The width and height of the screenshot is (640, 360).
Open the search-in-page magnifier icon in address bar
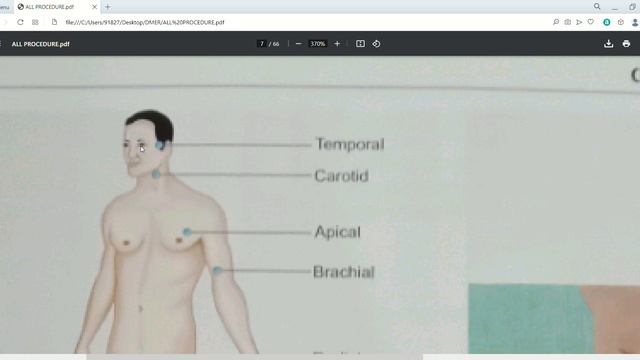(556, 22)
